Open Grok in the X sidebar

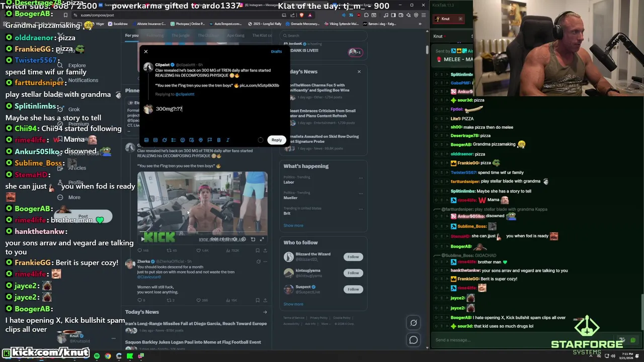click(69, 109)
